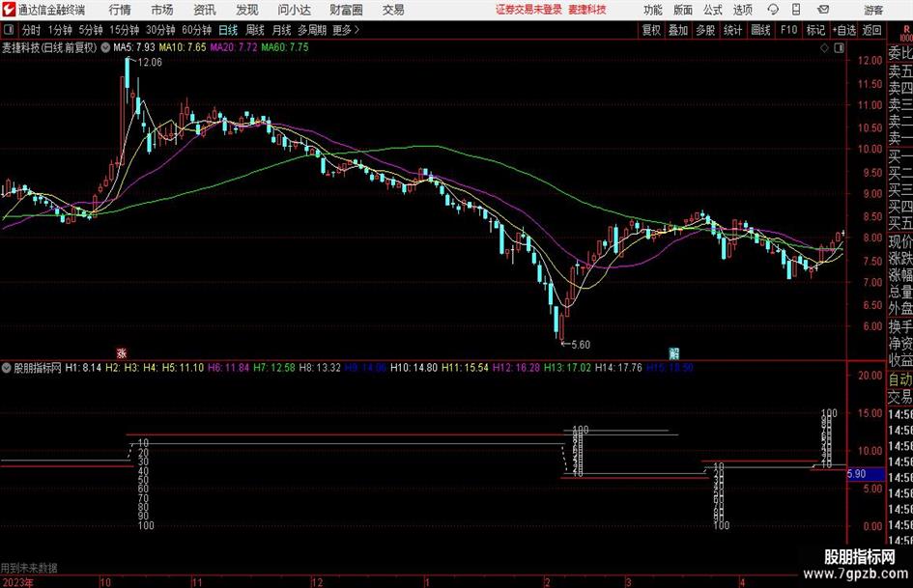Click the 叠加 overlay button
913x588 pixels.
point(678,30)
